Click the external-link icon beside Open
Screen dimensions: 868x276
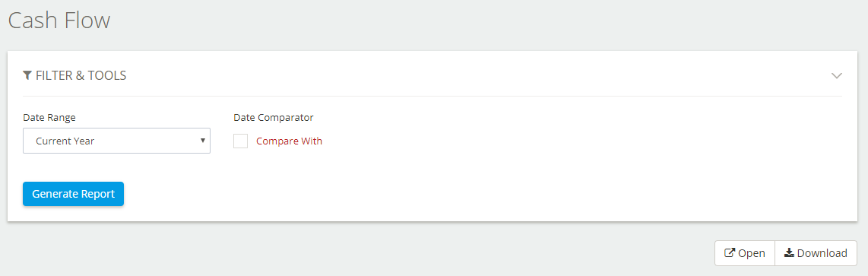(x=730, y=252)
